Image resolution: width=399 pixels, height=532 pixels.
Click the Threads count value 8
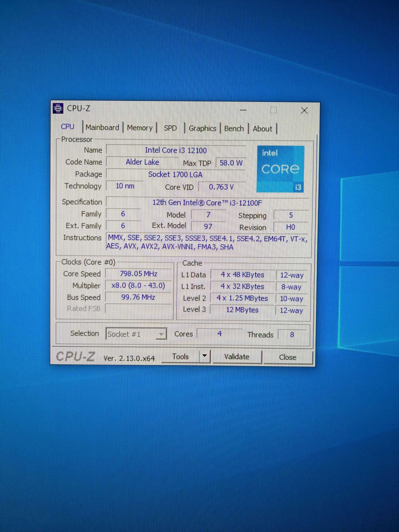pyautogui.click(x=292, y=335)
